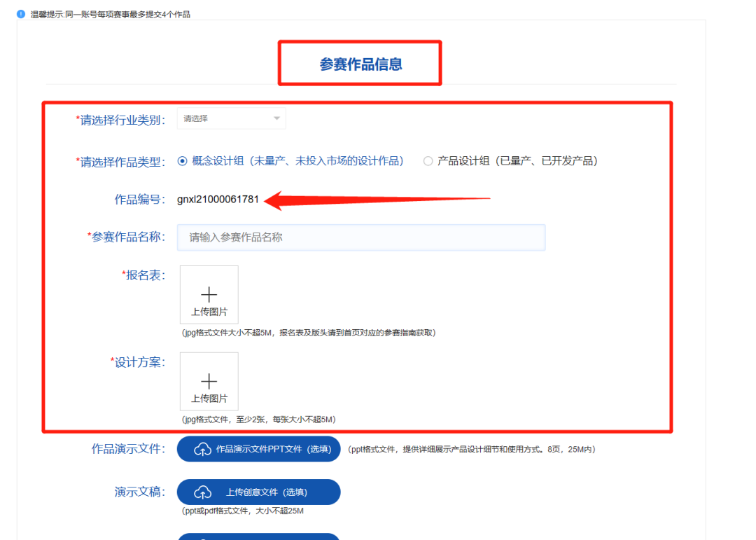Click the 作品演示文件 label
This screenshot has width=756, height=540.
[x=128, y=449]
